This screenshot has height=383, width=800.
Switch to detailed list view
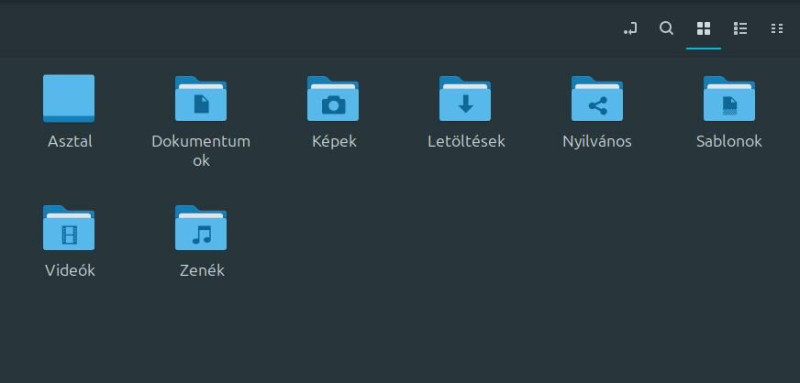pos(740,29)
